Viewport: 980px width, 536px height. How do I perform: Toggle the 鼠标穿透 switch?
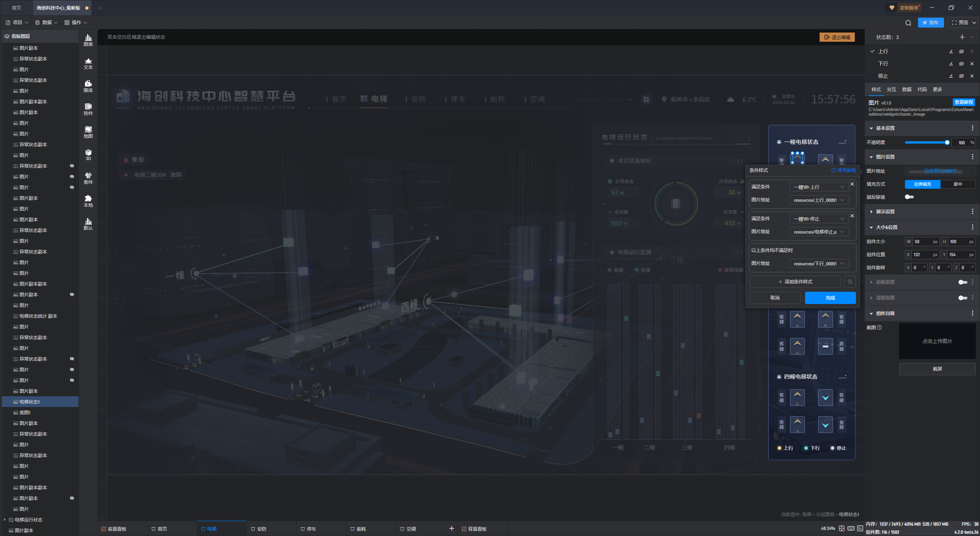pyautogui.click(x=909, y=197)
